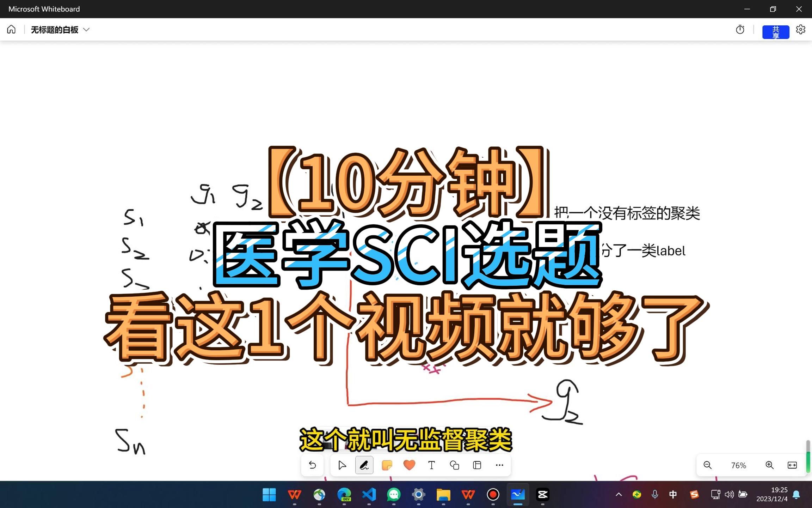The height and width of the screenshot is (508, 812).
Task: Open the 无标题的白板 title dropdown
Action: 60,30
